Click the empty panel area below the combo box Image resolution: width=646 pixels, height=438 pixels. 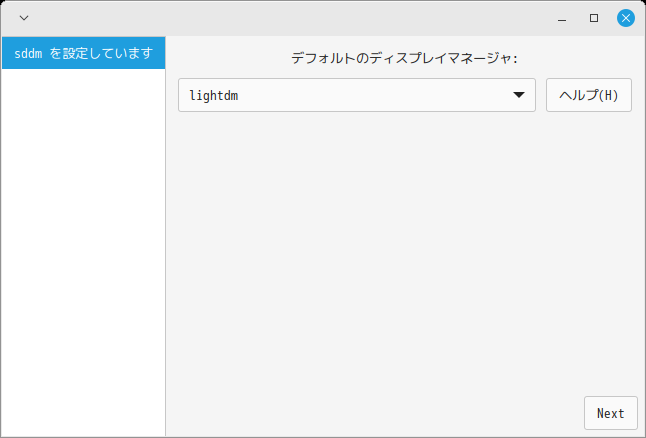coord(404,250)
